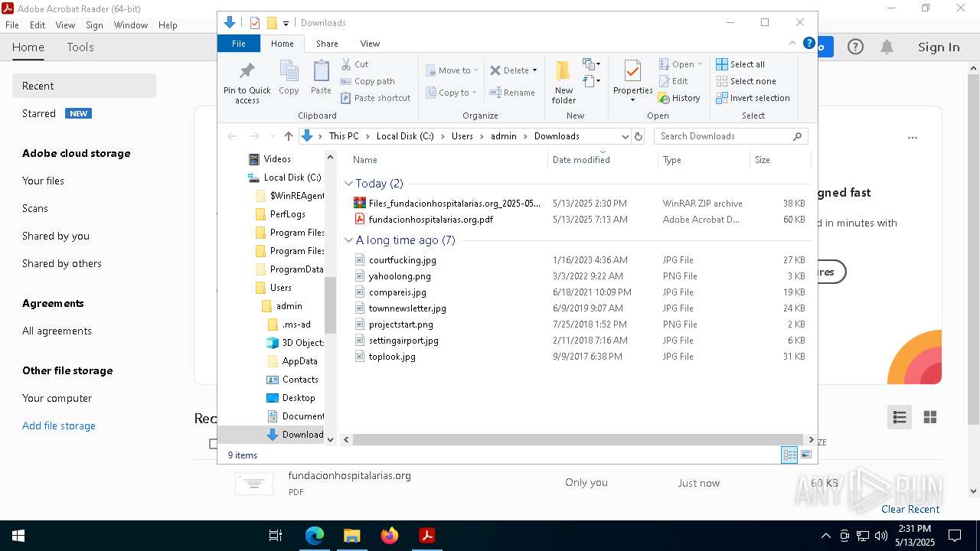Click the Paste ribbon icon
Viewport: 980px width, 551px height.
coord(321,78)
